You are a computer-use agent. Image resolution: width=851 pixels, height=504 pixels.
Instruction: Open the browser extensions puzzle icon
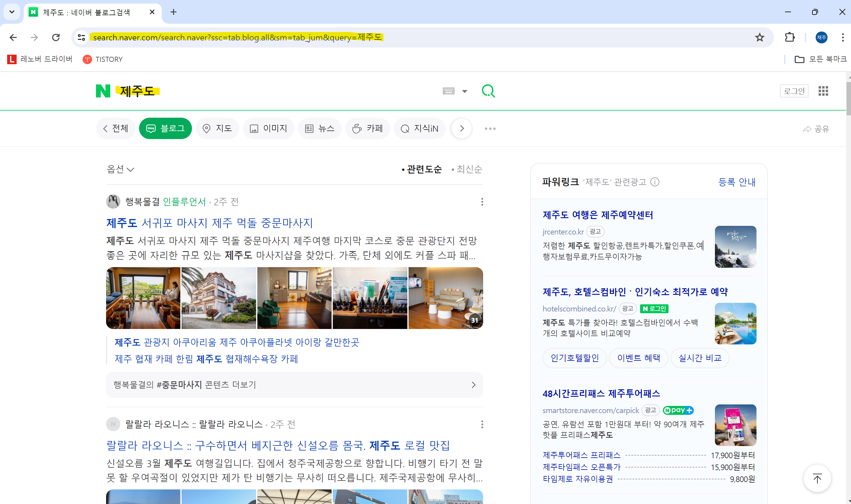789,37
